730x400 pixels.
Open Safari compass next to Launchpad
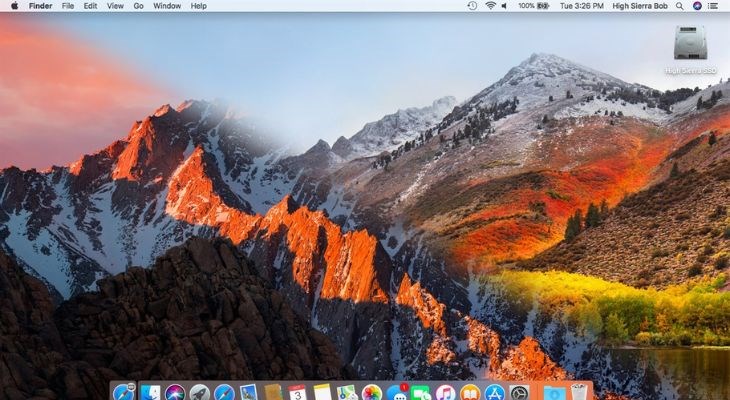click(x=224, y=392)
